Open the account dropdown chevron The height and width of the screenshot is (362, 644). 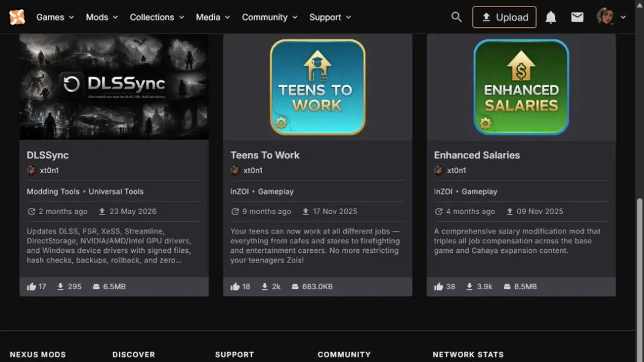(x=623, y=17)
